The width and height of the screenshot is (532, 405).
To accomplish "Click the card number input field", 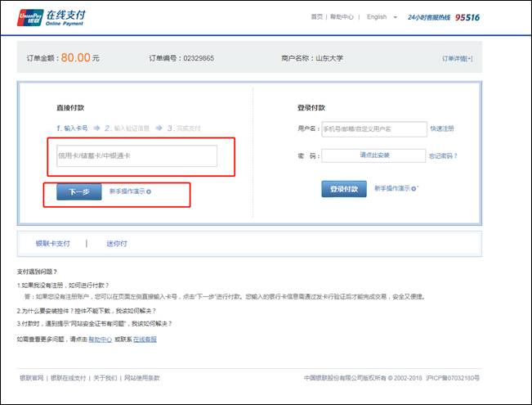I will pyautogui.click(x=136, y=155).
